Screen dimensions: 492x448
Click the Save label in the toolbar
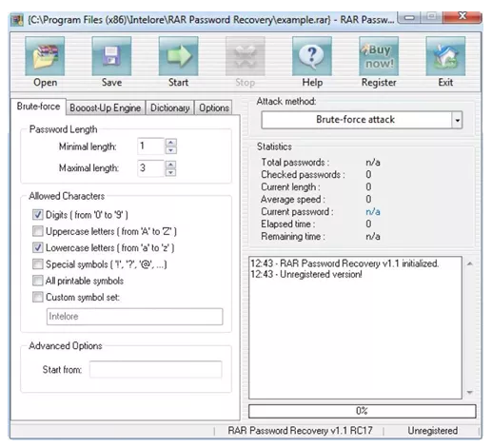(111, 83)
